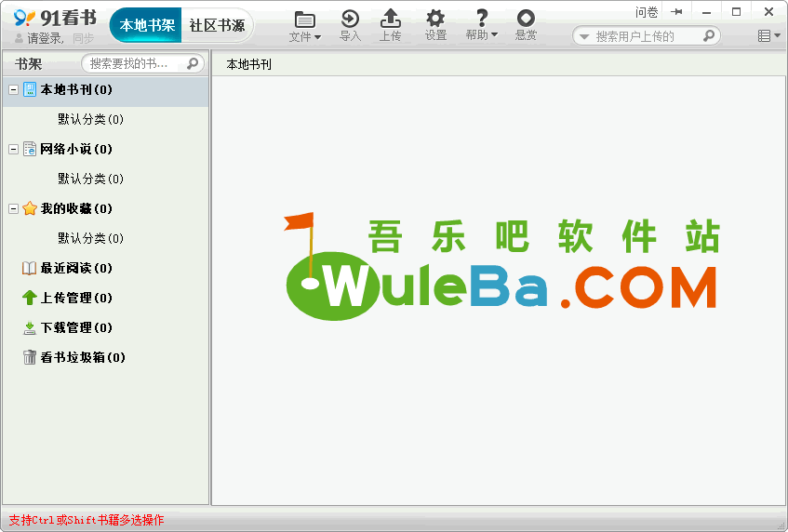The height and width of the screenshot is (532, 788).
Task: Click the user avatar icon beside 请登录
Action: (x=19, y=38)
